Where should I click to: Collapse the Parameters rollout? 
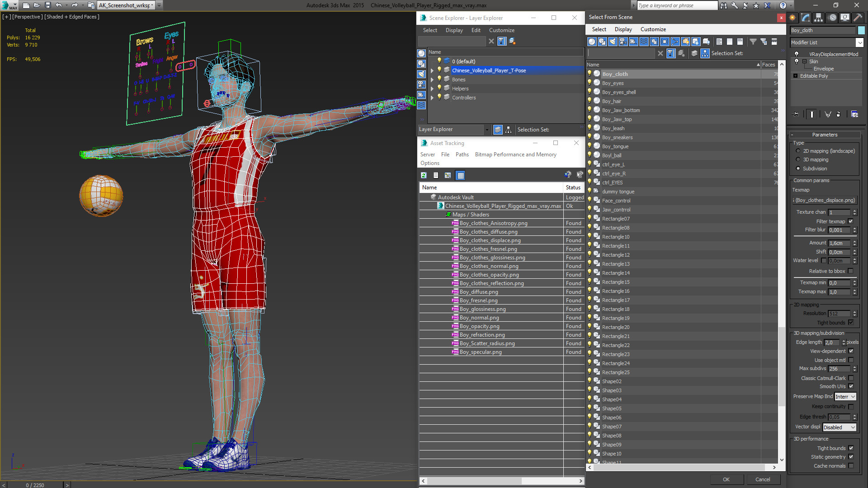pyautogui.click(x=825, y=135)
